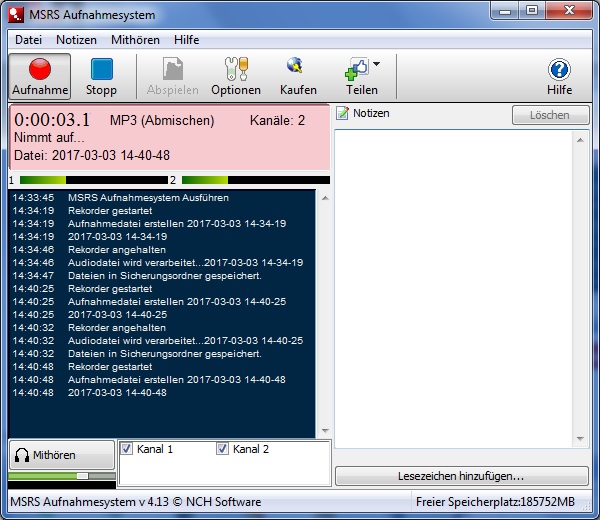This screenshot has width=600, height=520.
Task: Select 'Aufnahmedatei erstellen 2017-03-03 14-40-48' entry
Action: point(177,380)
